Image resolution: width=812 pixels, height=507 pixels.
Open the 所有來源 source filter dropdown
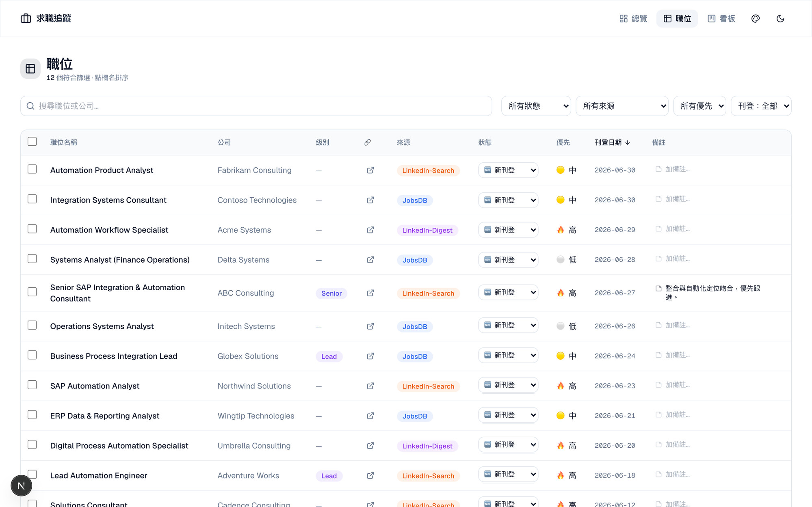[x=622, y=106]
